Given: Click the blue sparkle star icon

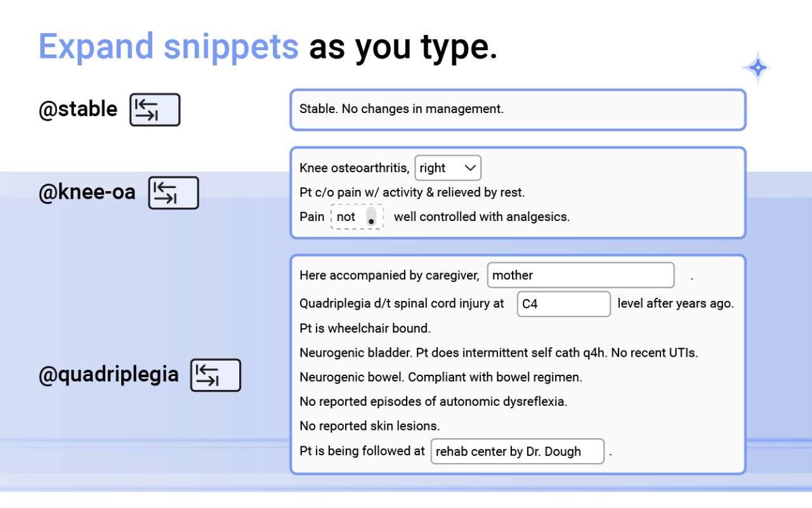Looking at the screenshot, I should 757,67.
